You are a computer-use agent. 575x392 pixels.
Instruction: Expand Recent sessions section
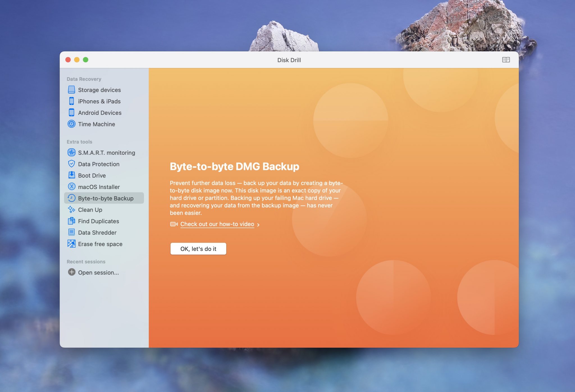point(86,261)
